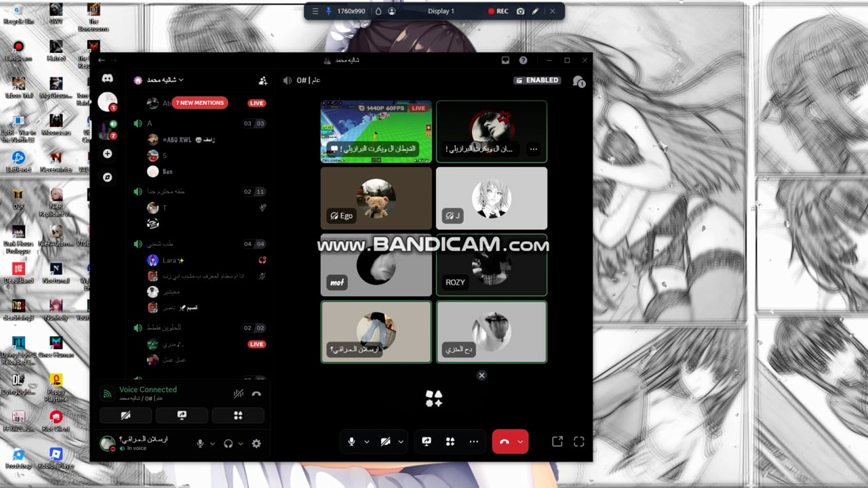868x488 pixels.
Task: Click Voice Connected status text
Action: [148, 390]
